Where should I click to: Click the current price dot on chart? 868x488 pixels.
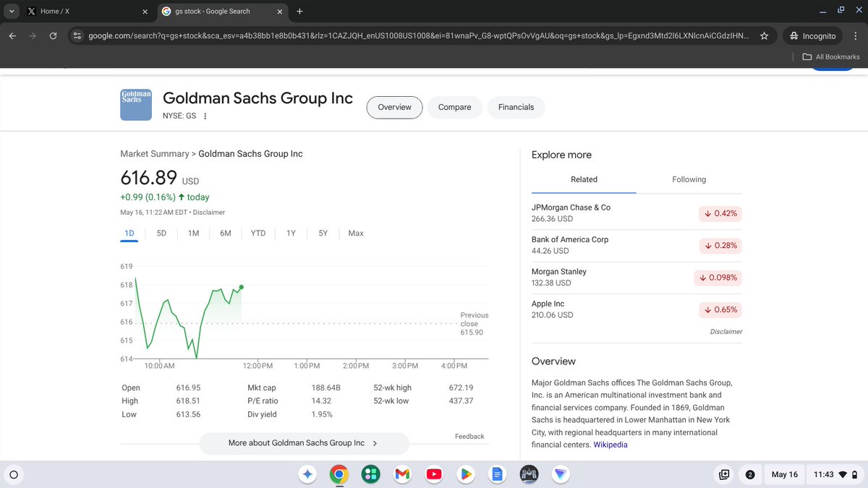click(x=241, y=287)
